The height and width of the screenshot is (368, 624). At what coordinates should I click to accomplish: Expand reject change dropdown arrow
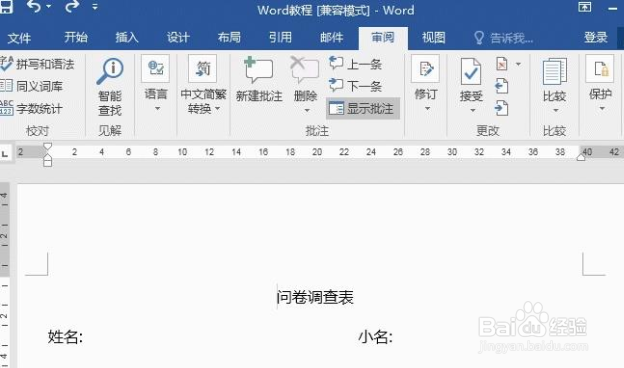(518, 64)
